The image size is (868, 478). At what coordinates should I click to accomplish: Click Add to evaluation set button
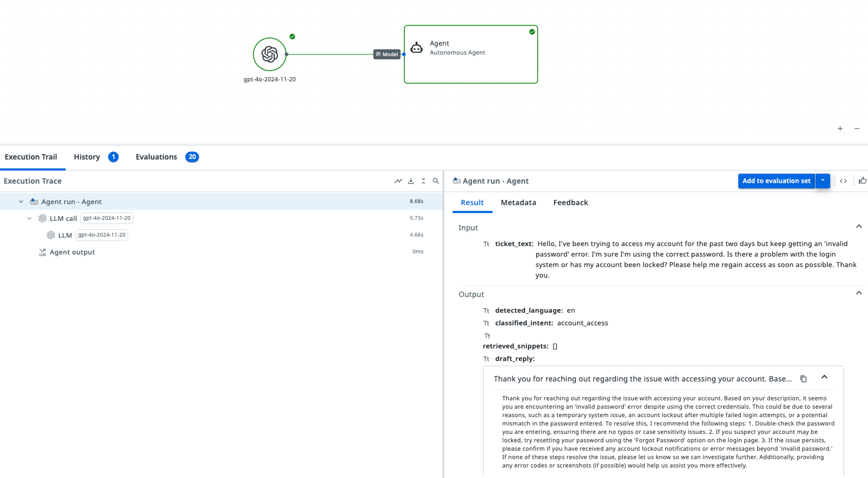pos(776,181)
